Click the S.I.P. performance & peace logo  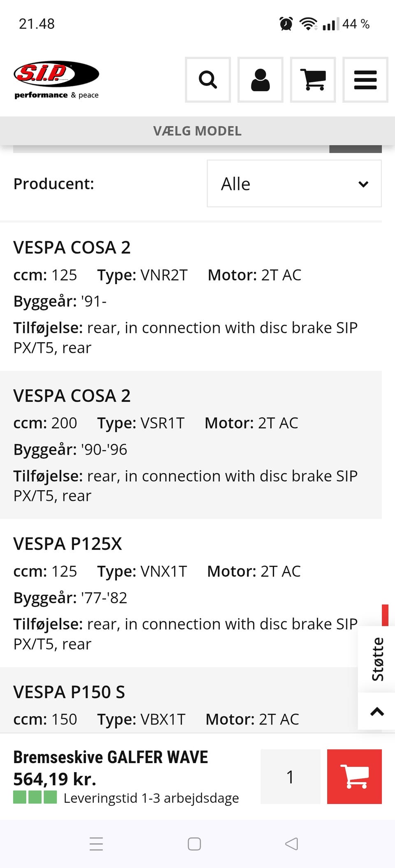tap(56, 80)
